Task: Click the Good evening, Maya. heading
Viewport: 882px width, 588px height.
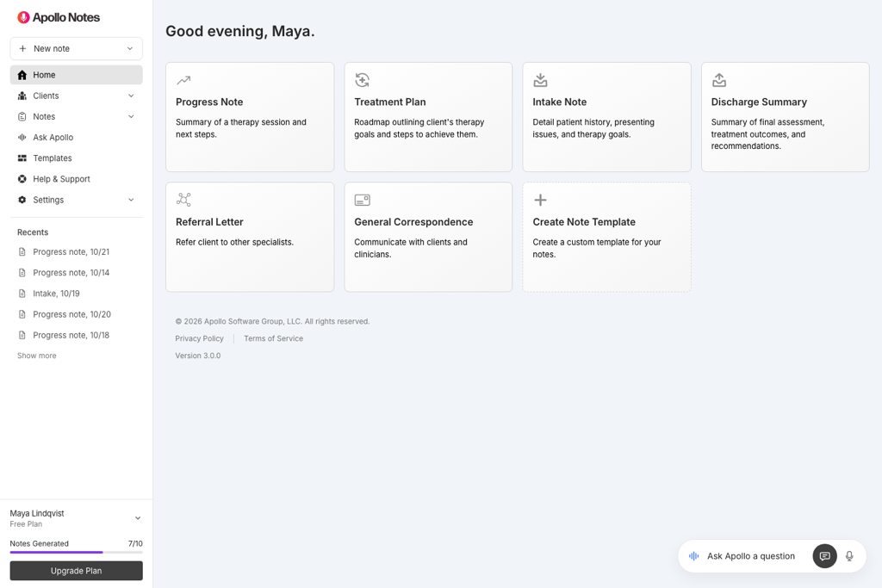Action: (x=240, y=31)
